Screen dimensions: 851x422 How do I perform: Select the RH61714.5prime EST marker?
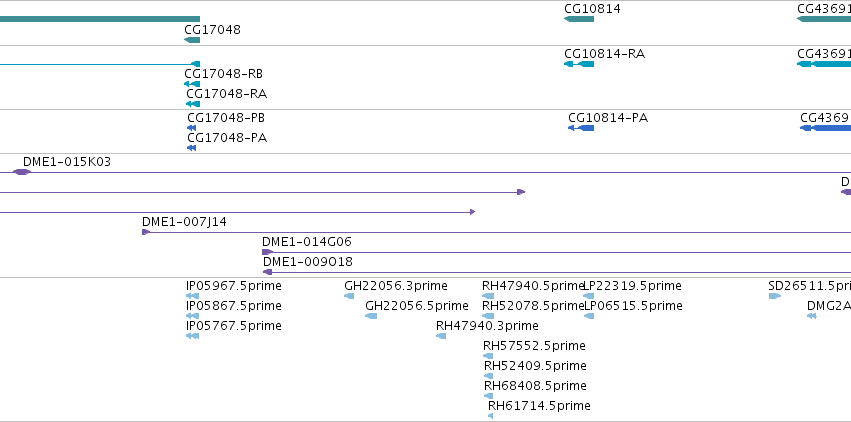click(x=491, y=416)
